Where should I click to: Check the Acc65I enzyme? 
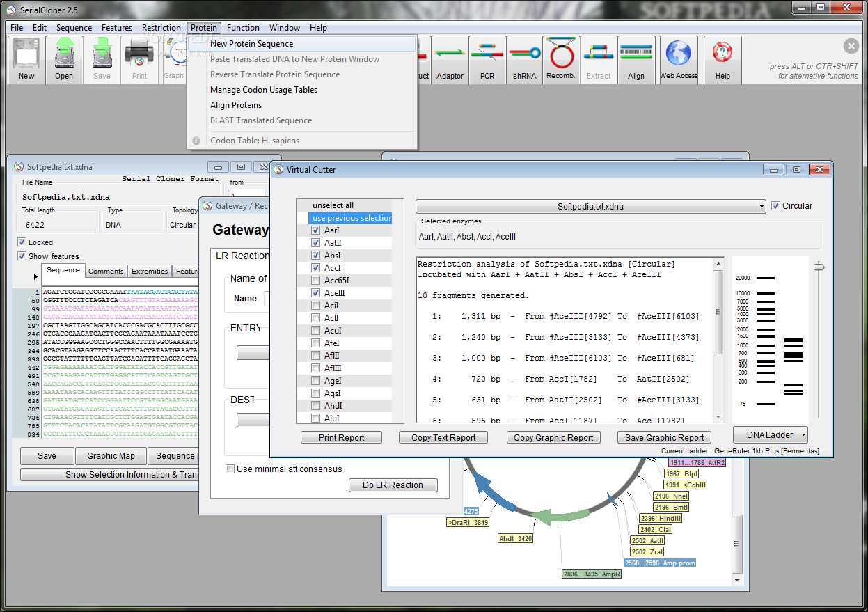coord(316,281)
